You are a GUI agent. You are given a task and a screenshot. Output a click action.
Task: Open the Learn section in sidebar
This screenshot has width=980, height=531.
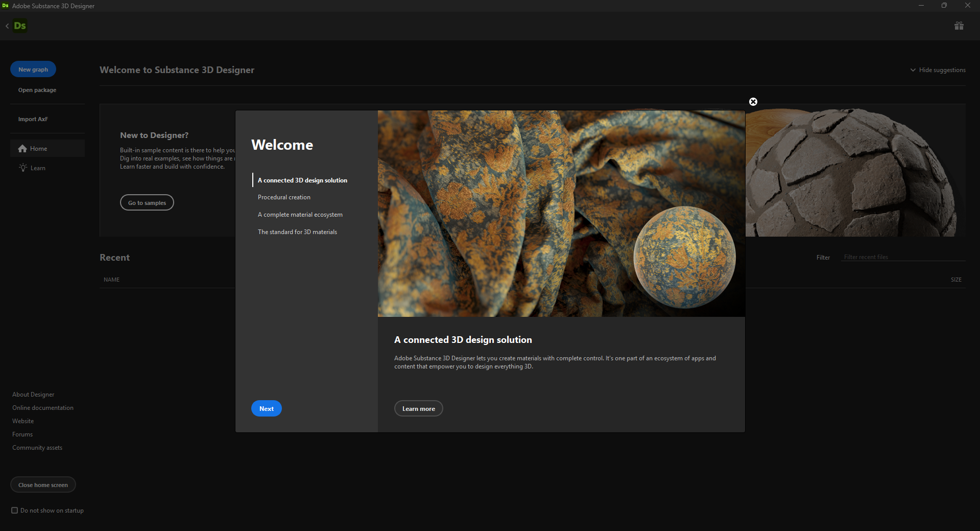point(47,168)
